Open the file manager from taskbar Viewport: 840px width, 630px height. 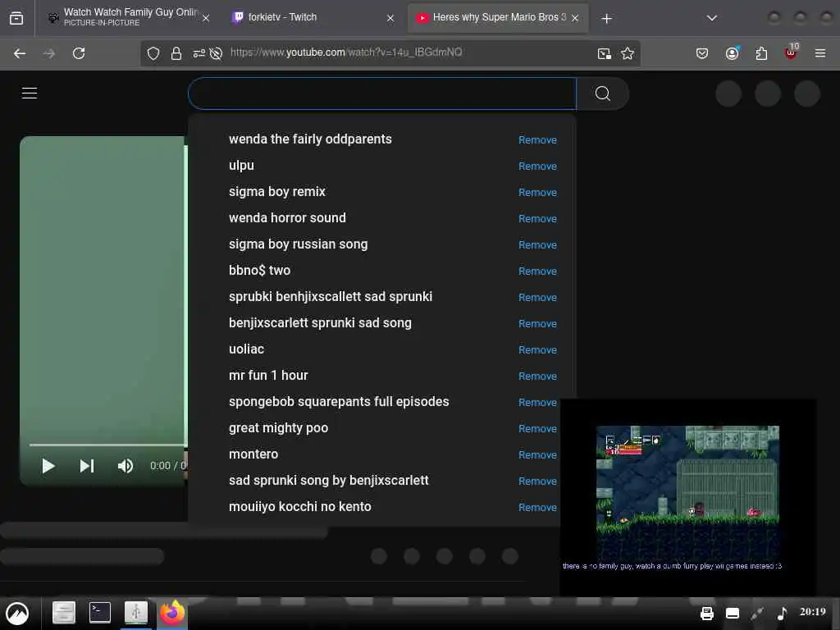64,612
